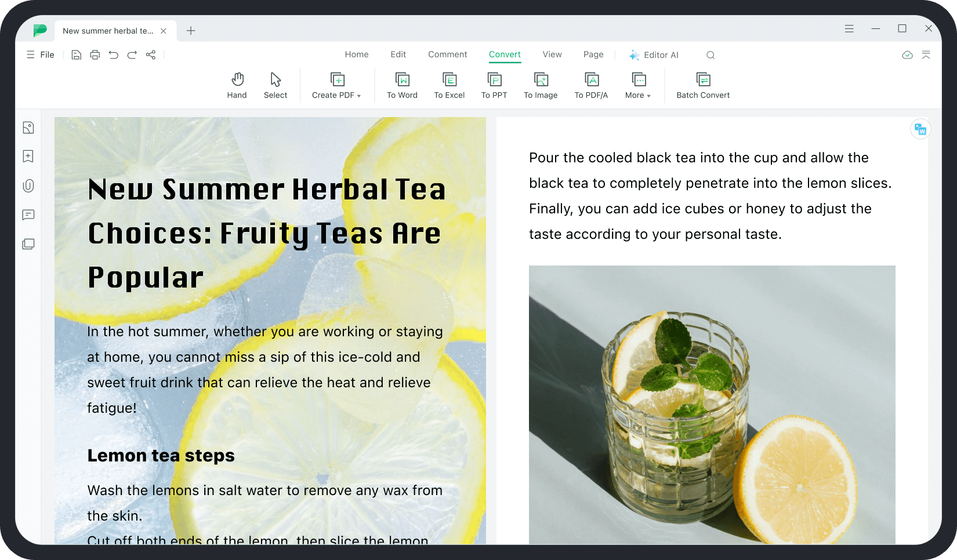Open Editor AI
Viewport: 957px width, 560px height.
click(x=654, y=55)
